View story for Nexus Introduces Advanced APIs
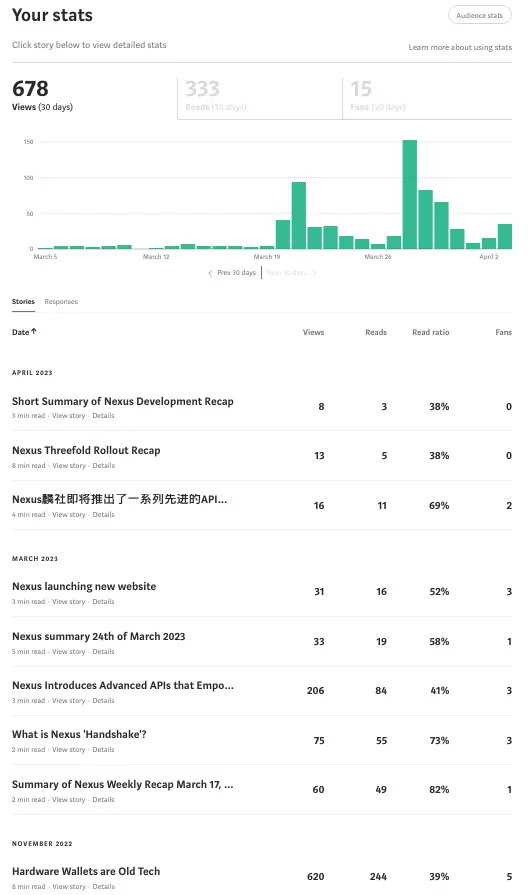Image resolution: width=528 pixels, height=895 pixels. click(68, 701)
